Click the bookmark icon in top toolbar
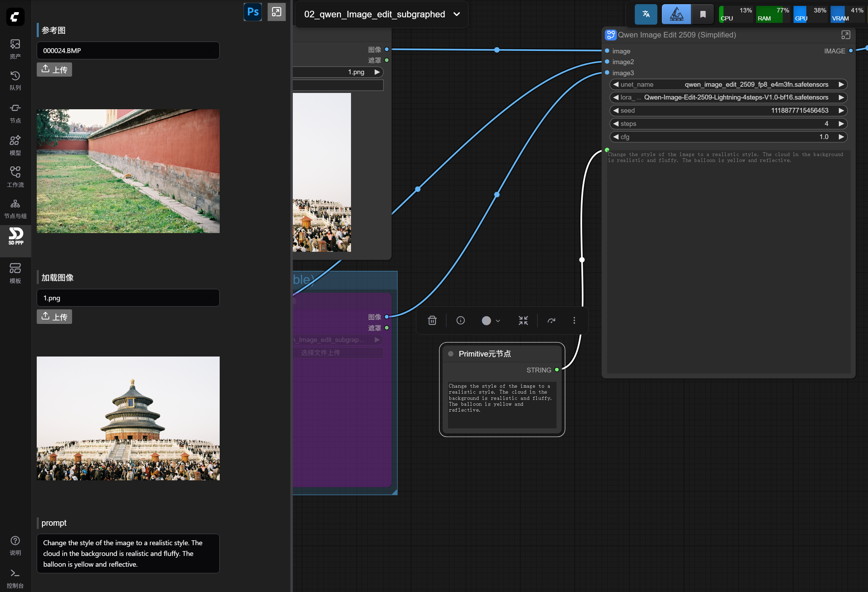The width and height of the screenshot is (868, 592). 702,14
